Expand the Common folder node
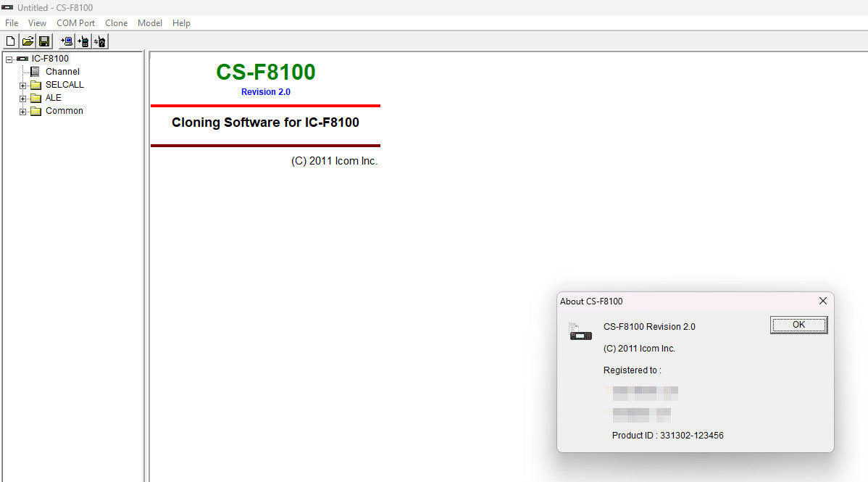Viewport: 868px width, 482px height. pyautogui.click(x=22, y=112)
